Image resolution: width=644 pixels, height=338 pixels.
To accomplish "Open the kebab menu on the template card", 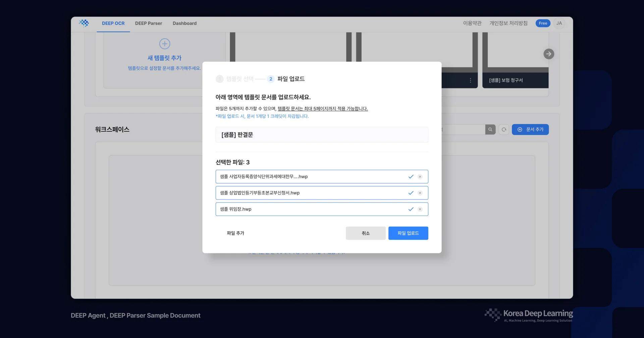I will click(470, 80).
